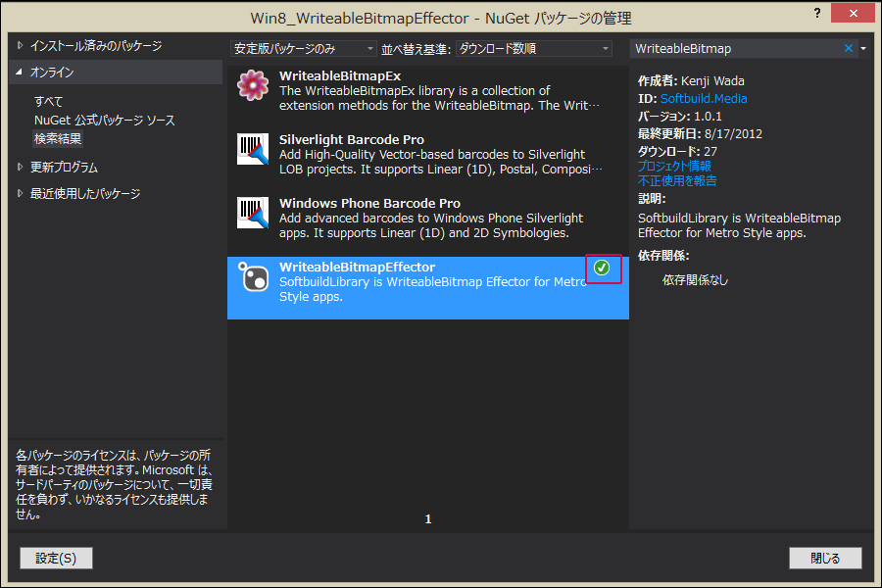
Task: Open the プロジェクト情報 link
Action: pos(674,166)
